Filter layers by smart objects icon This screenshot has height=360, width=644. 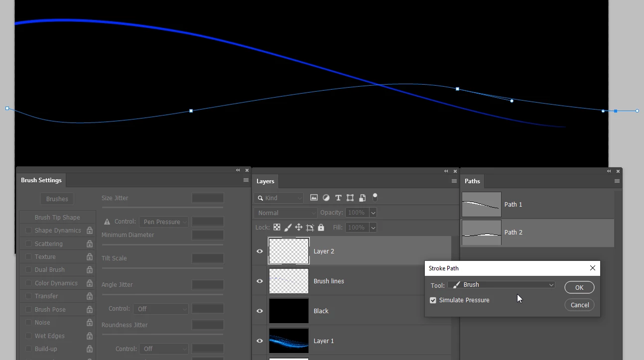point(362,198)
